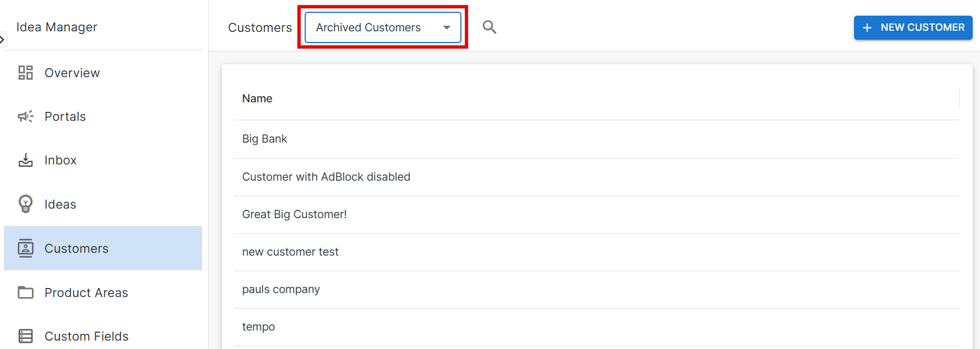Open the Product Areas section

86,293
